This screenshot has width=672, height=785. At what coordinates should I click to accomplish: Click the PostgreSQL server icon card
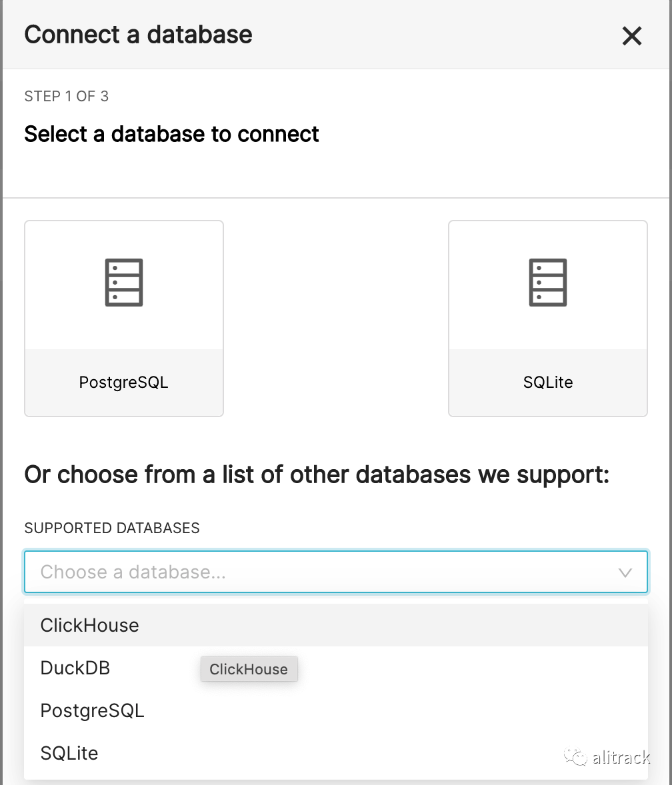click(x=124, y=283)
